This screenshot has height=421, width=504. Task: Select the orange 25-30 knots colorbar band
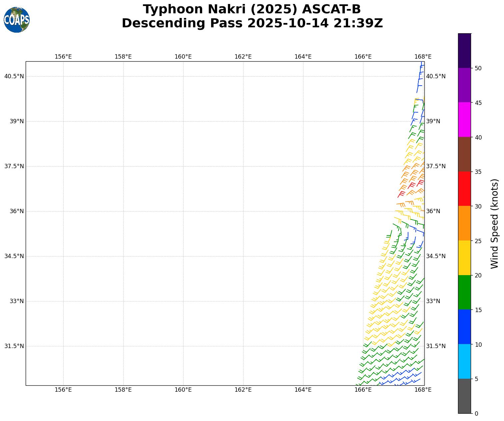coord(464,223)
